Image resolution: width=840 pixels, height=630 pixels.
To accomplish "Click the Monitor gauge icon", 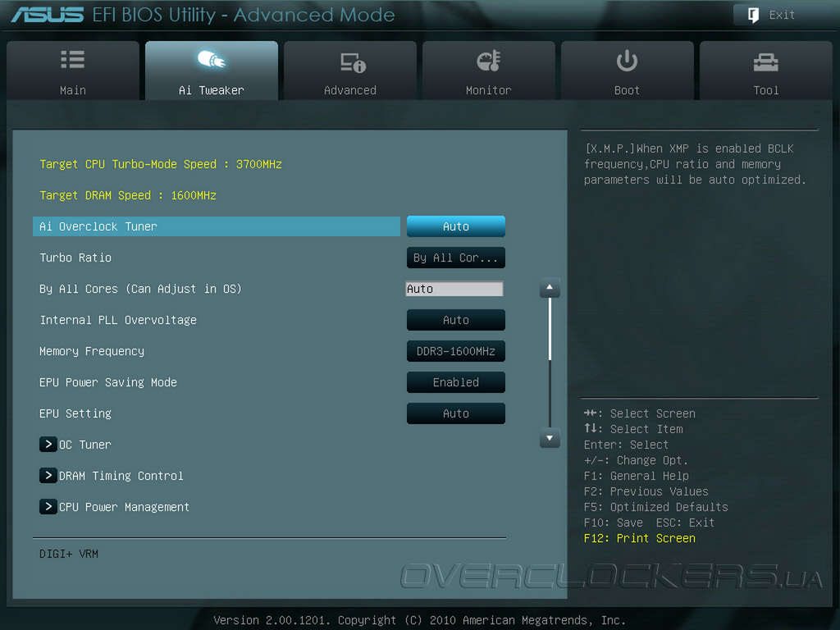I will [489, 61].
